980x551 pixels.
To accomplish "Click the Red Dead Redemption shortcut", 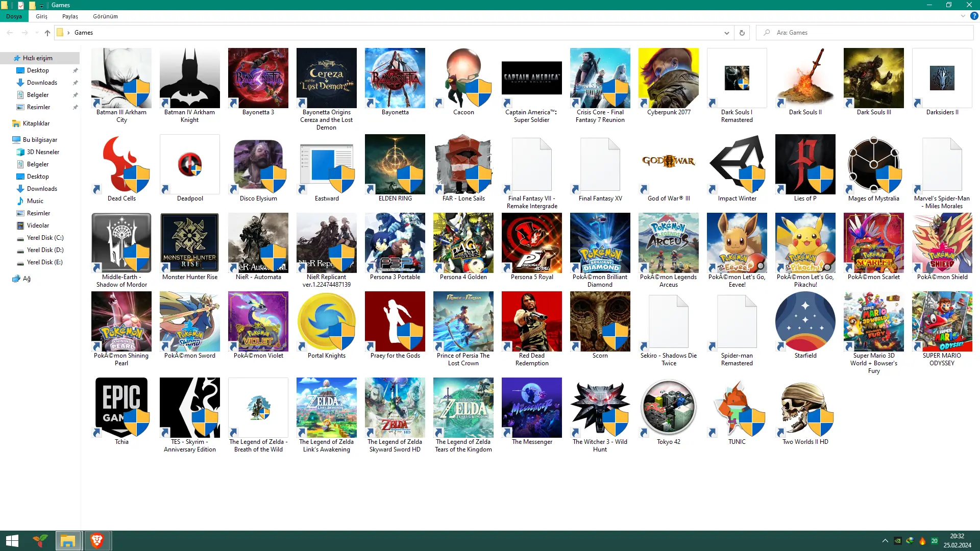I will click(532, 321).
